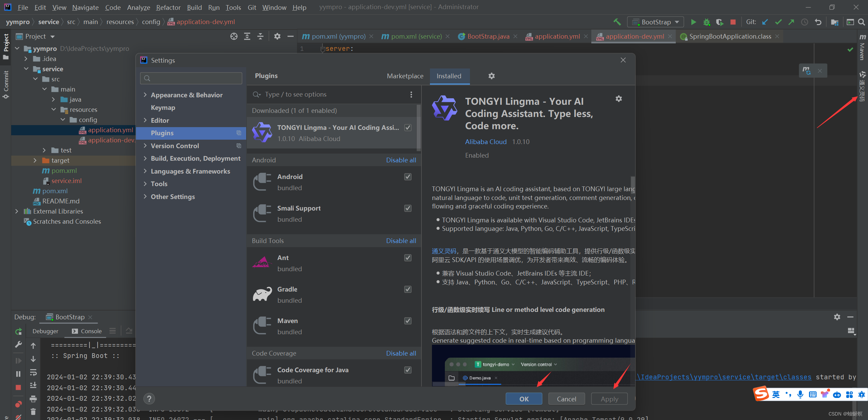
Task: Click the Settings search input field
Action: point(191,78)
